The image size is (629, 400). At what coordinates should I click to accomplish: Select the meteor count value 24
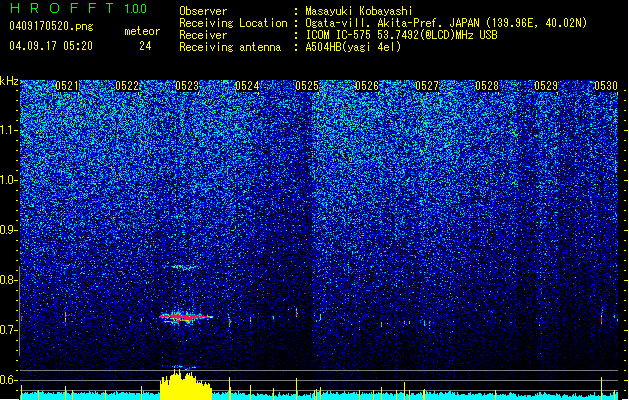click(x=145, y=46)
